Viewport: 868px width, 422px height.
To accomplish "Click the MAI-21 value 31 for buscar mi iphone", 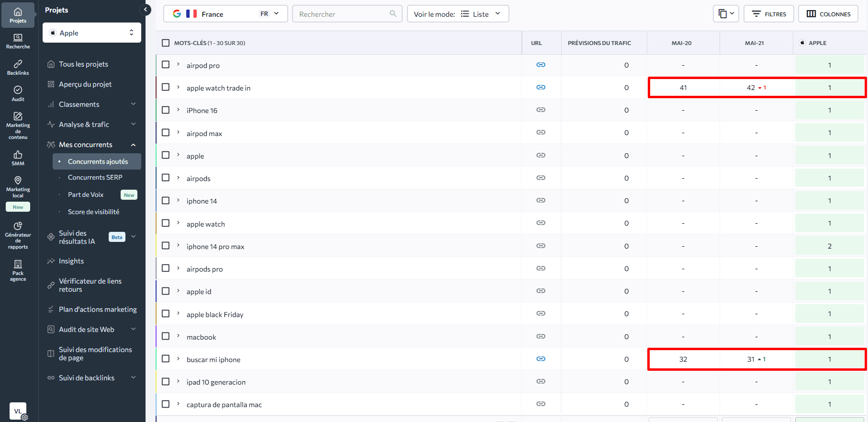I will click(751, 359).
